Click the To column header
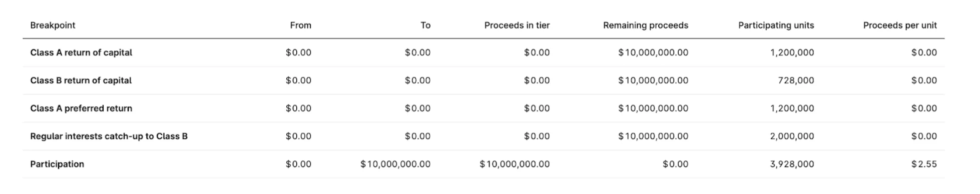Image resolution: width=980 pixels, height=194 pixels. 425,25
